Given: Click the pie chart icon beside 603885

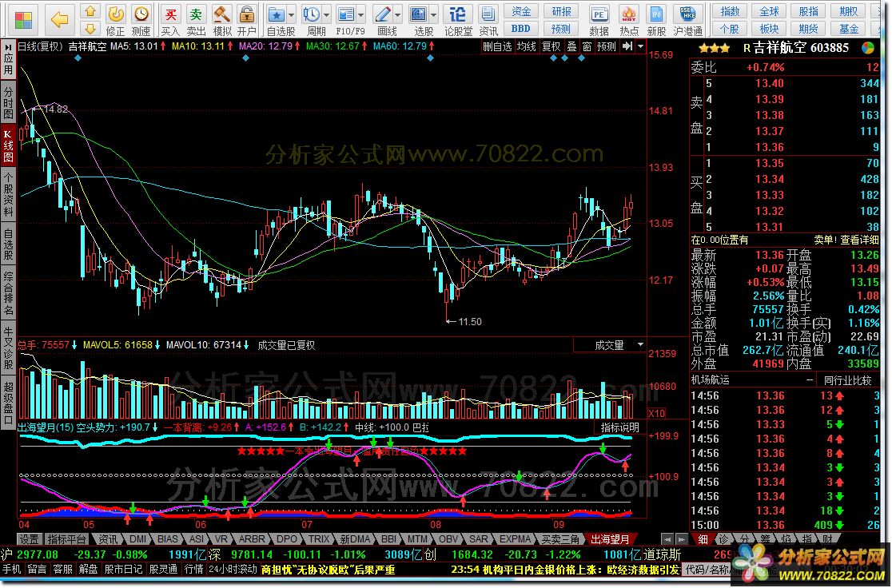Looking at the screenshot, I should [x=867, y=49].
